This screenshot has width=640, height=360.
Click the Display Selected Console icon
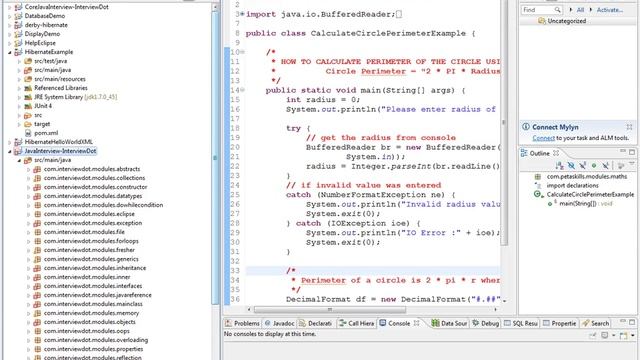pyautogui.click(x=604, y=335)
